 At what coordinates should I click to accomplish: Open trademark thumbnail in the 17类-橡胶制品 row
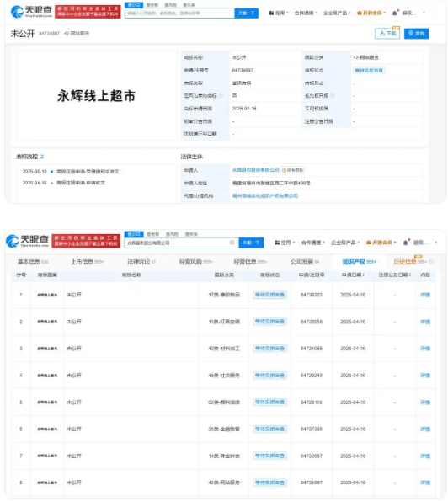pyautogui.click(x=47, y=295)
